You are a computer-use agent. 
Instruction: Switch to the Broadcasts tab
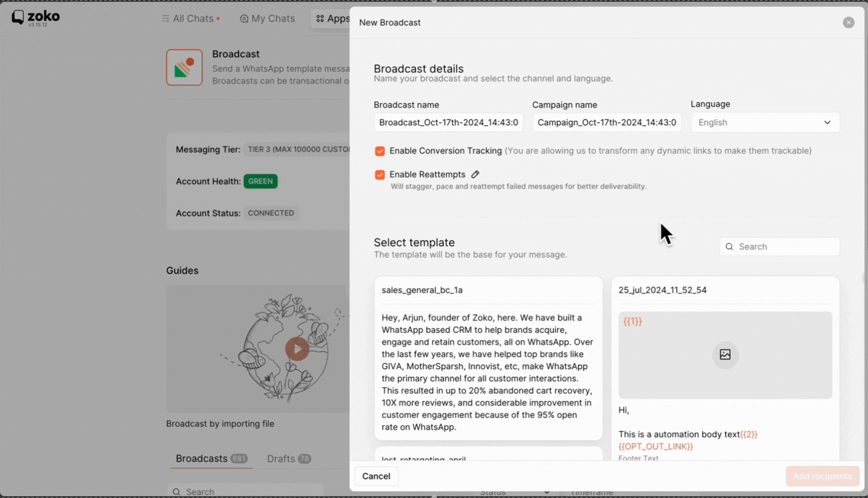(211, 459)
